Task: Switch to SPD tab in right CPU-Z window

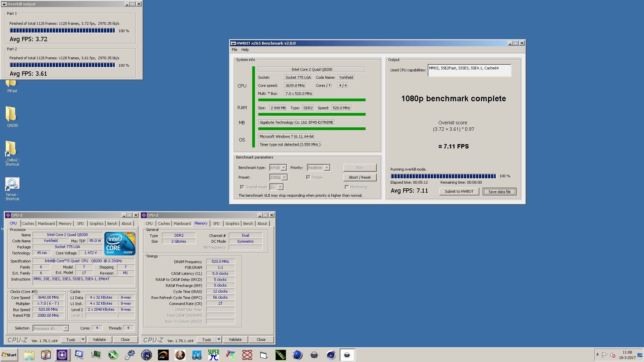Action: [216, 224]
